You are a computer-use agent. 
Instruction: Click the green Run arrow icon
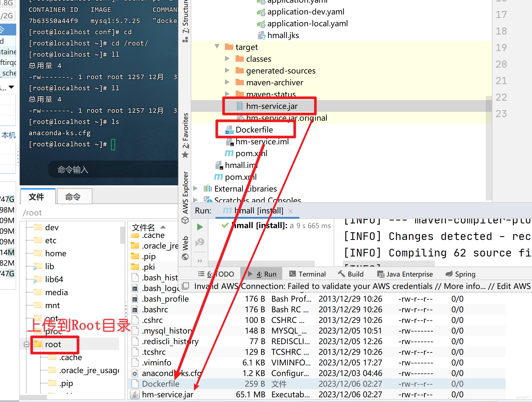coord(200,227)
